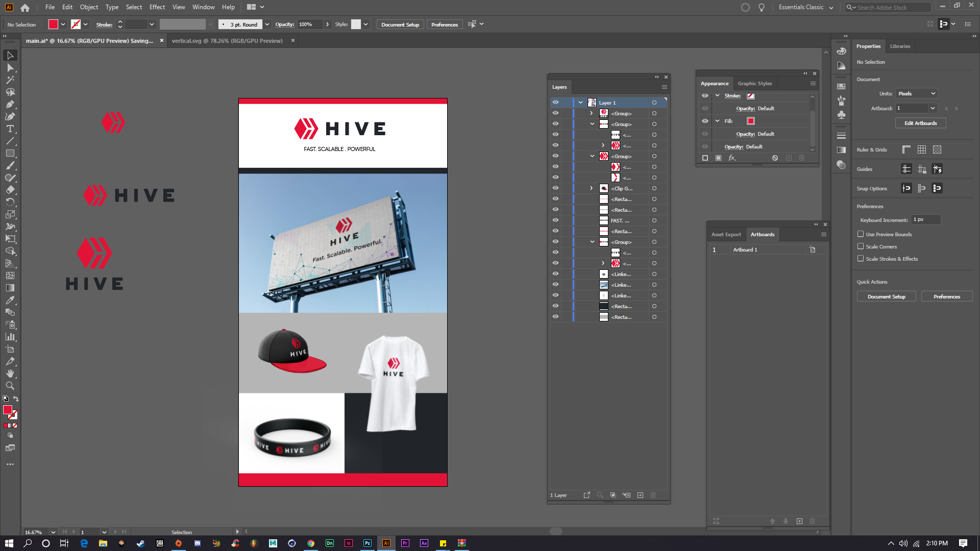Click Quick Actions Preferences button

[946, 296]
